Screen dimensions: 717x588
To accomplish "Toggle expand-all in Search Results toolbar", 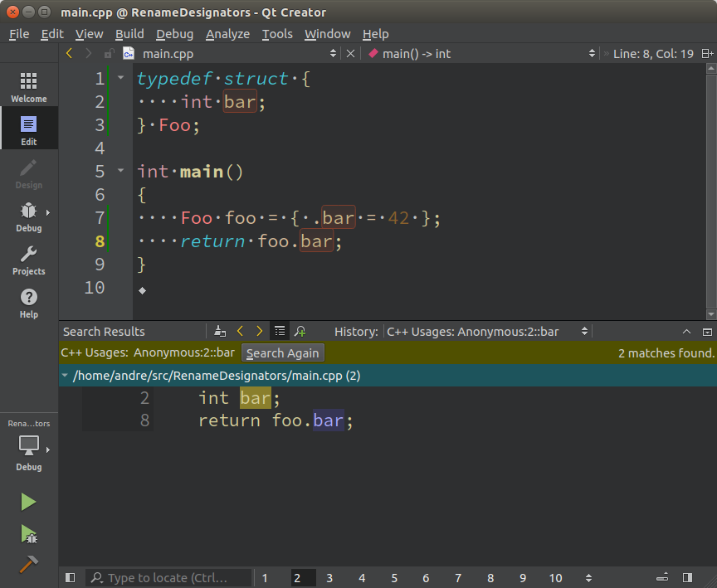I will [280, 331].
